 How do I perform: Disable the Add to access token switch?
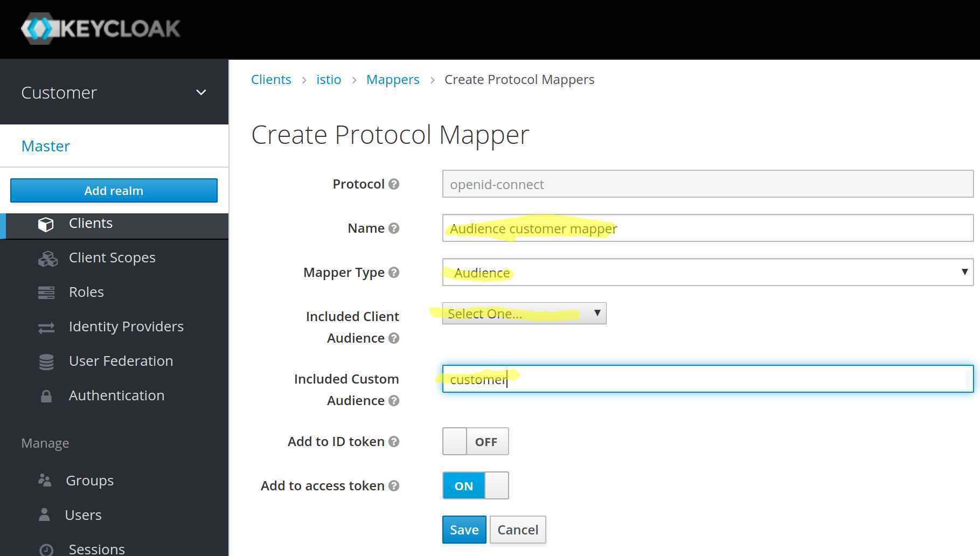tap(475, 486)
